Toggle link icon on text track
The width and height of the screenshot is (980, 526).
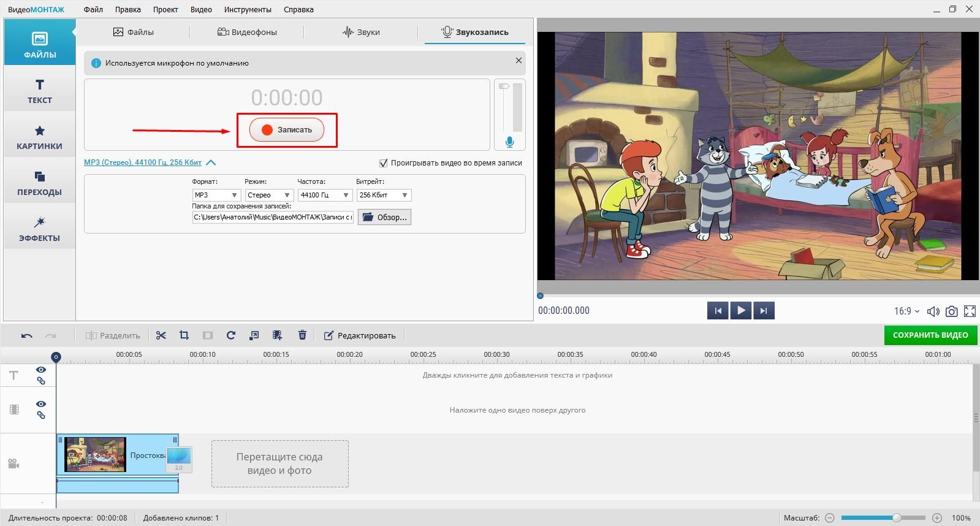coord(41,381)
